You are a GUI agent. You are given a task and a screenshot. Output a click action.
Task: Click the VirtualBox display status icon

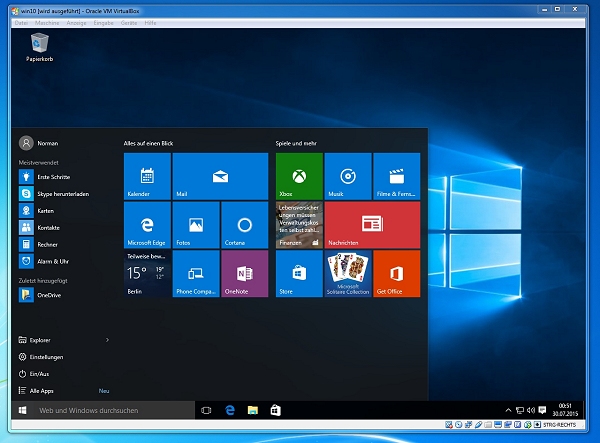tap(498, 425)
